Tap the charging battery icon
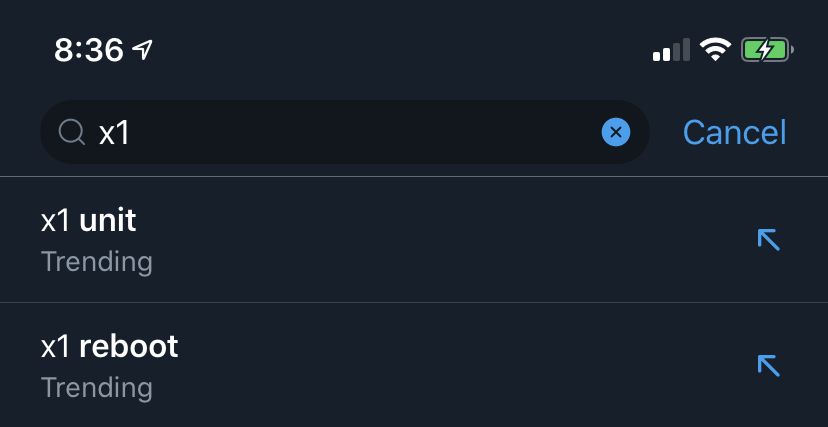The width and height of the screenshot is (828, 427). tap(767, 49)
